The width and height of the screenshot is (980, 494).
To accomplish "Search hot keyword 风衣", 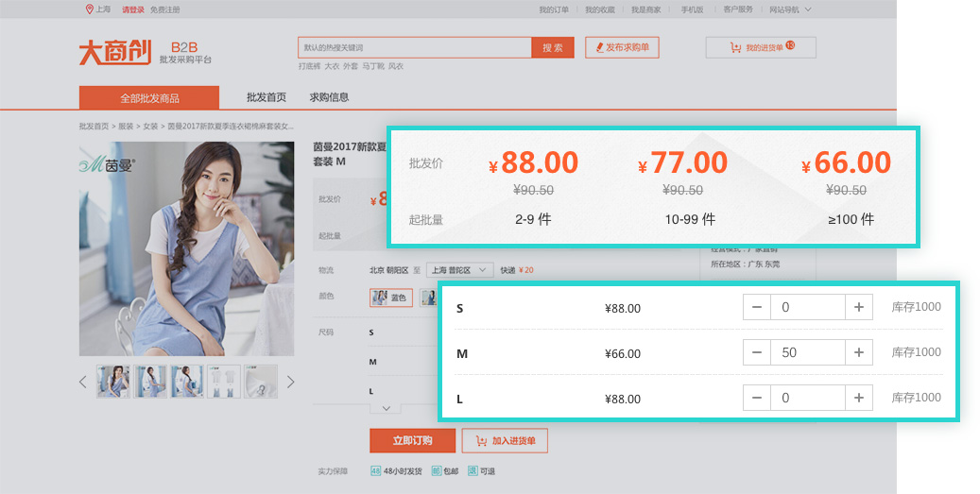I will point(396,66).
